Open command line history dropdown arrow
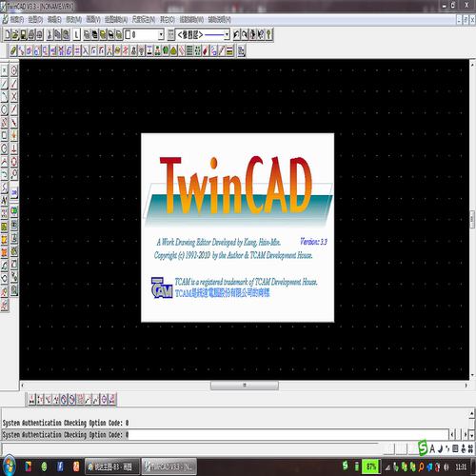476x476 pixels. (x=472, y=434)
